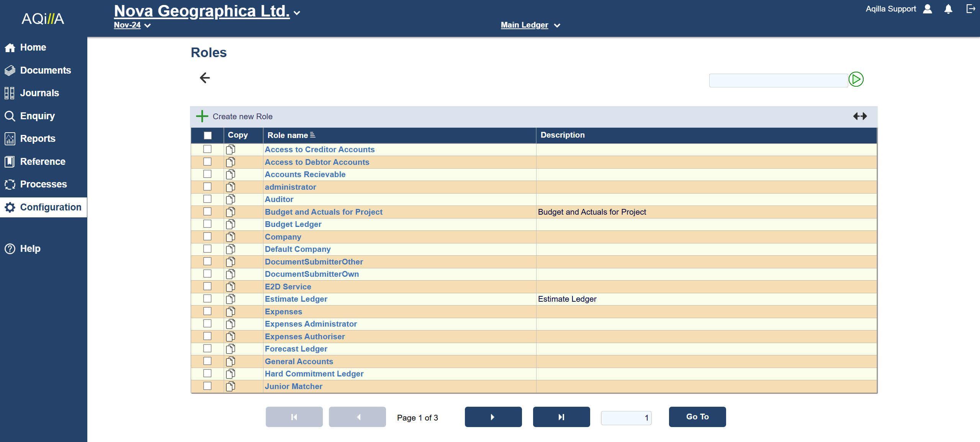
Task: Open notifications bell icon
Action: point(948,9)
